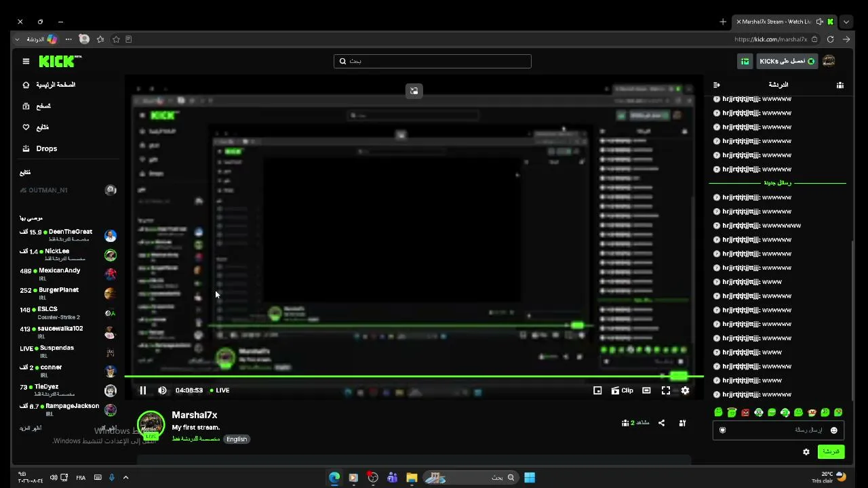Enter fullscreen video mode
868x488 pixels.
[666, 390]
